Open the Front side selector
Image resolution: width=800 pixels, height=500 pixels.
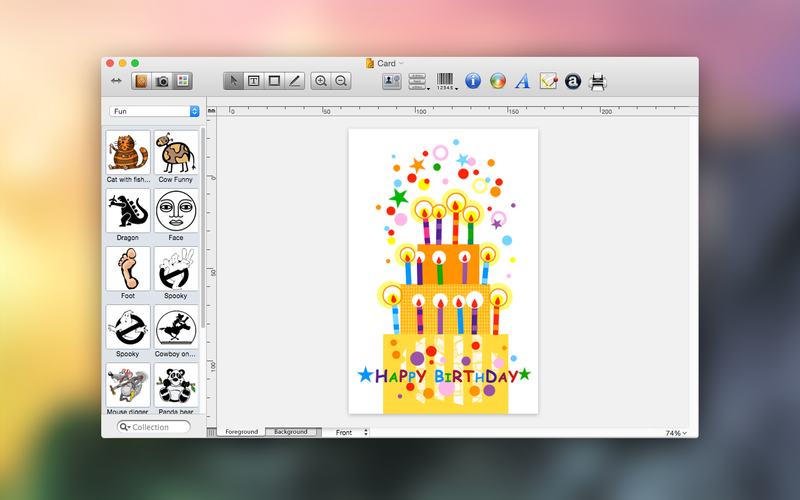point(351,432)
